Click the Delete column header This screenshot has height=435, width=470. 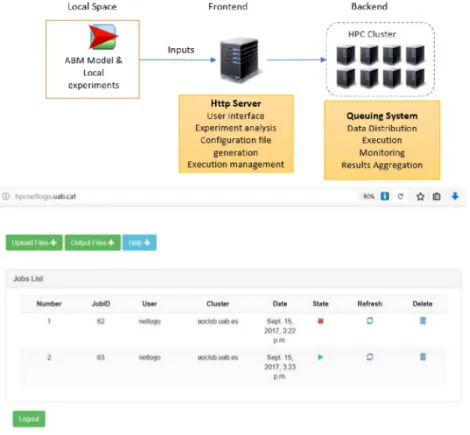[422, 304]
